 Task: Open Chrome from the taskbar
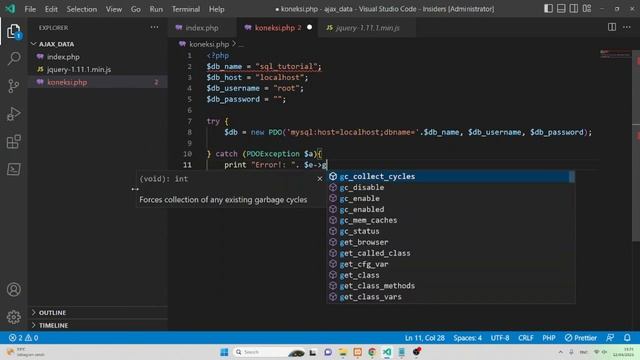coord(372,352)
